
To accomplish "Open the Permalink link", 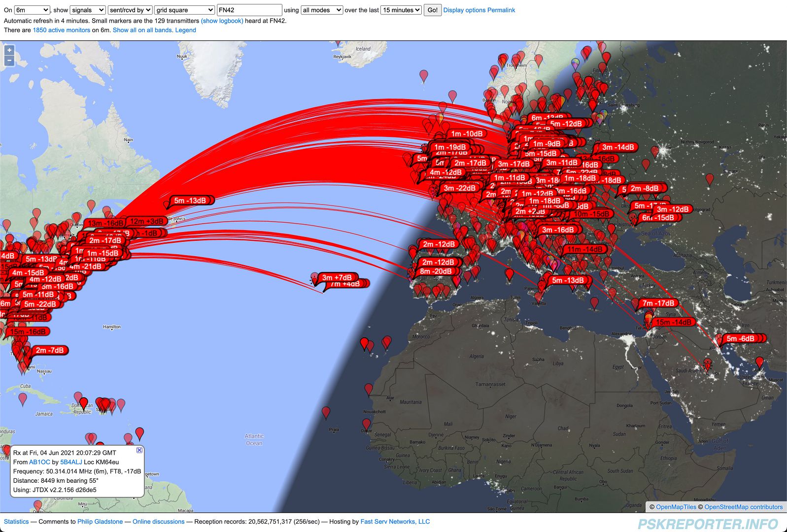I will tap(501, 10).
